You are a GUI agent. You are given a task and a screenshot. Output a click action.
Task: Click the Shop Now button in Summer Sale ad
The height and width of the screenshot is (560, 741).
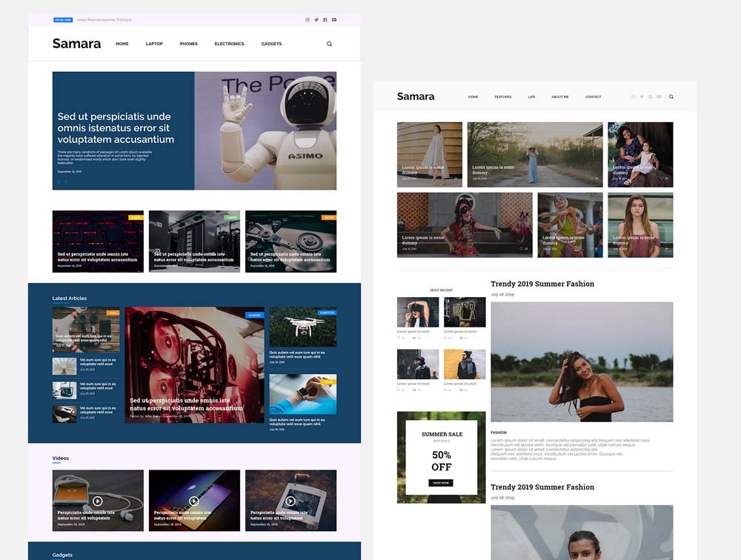point(441,483)
